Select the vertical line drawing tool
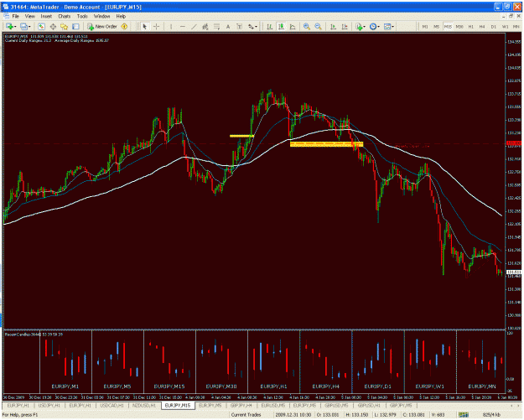 [171, 26]
